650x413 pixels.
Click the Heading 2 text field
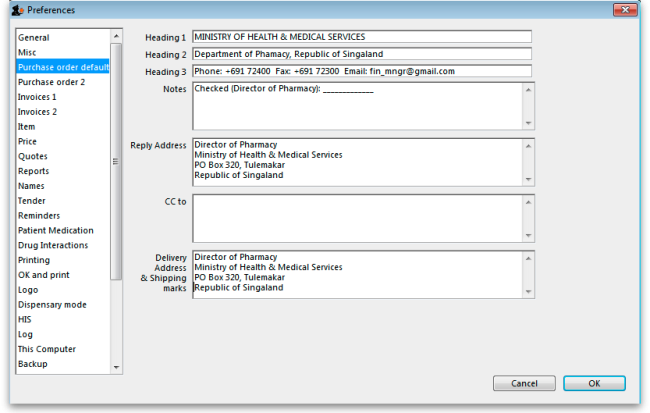tap(361, 54)
